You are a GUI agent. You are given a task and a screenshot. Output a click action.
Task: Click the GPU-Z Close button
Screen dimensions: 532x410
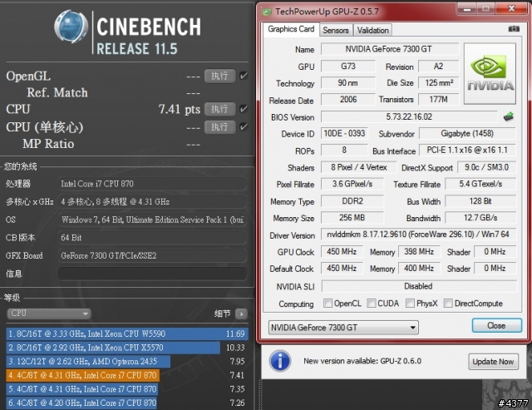(497, 325)
